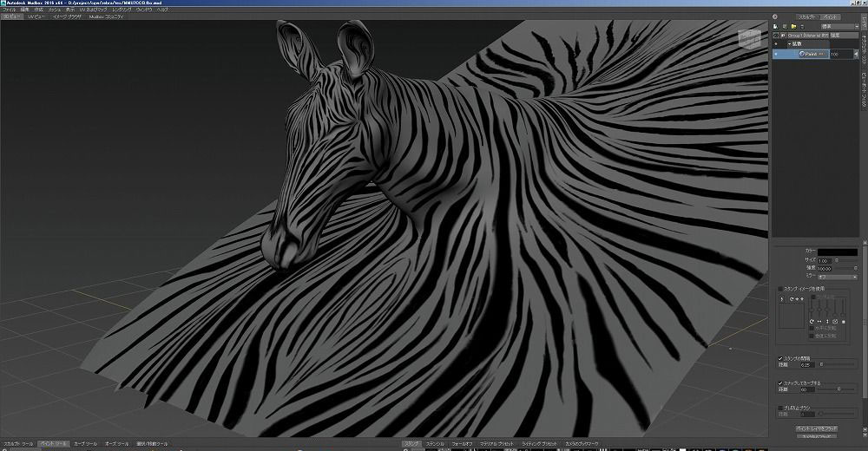
Task: Open the マテリアル プリセット tray tab
Action: (496, 444)
